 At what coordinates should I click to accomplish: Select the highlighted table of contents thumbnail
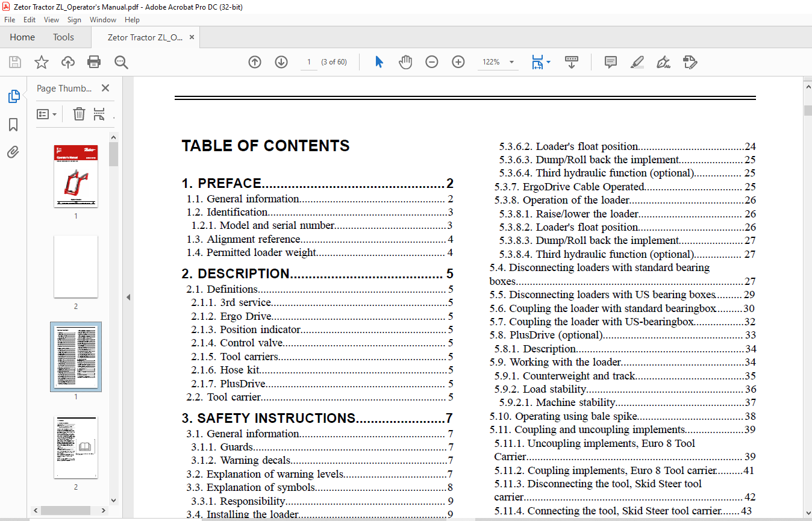76,357
